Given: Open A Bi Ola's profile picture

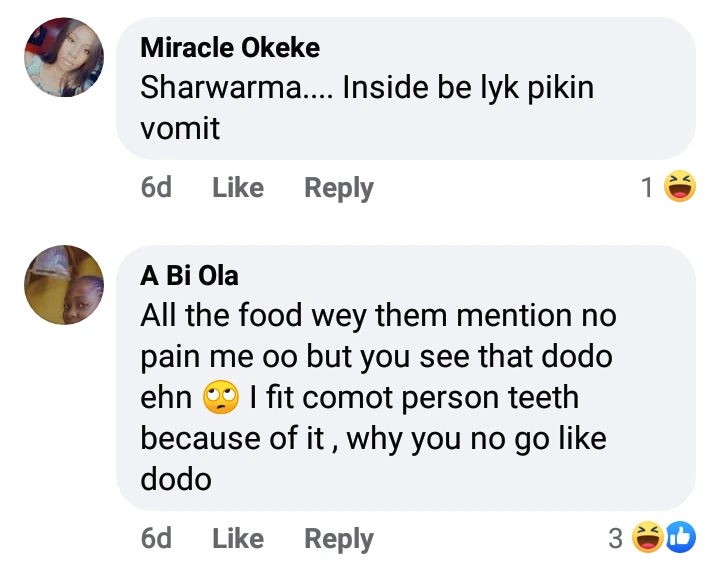Looking at the screenshot, I should [64, 285].
